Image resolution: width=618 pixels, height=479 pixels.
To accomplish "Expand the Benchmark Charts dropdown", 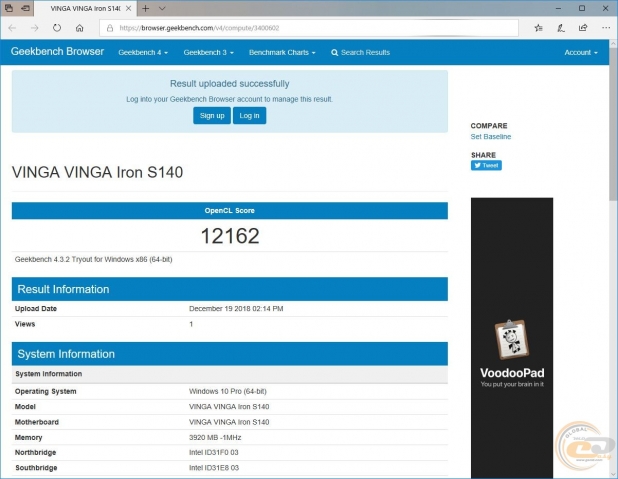I will point(282,52).
